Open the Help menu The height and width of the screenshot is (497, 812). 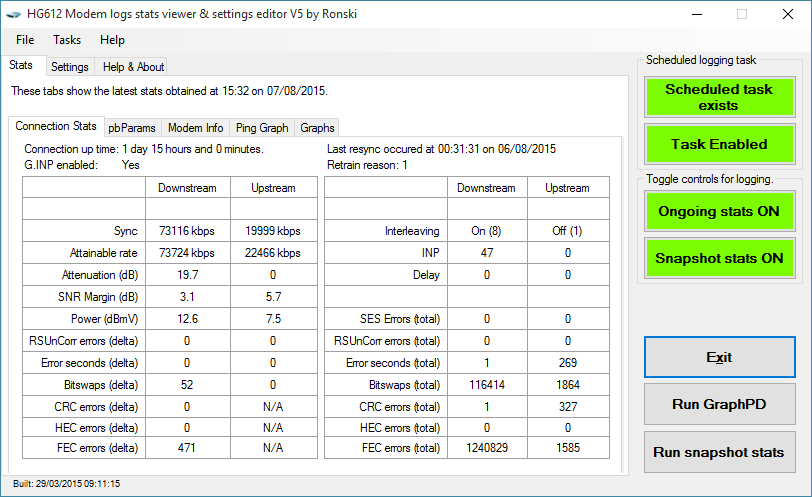coord(112,40)
